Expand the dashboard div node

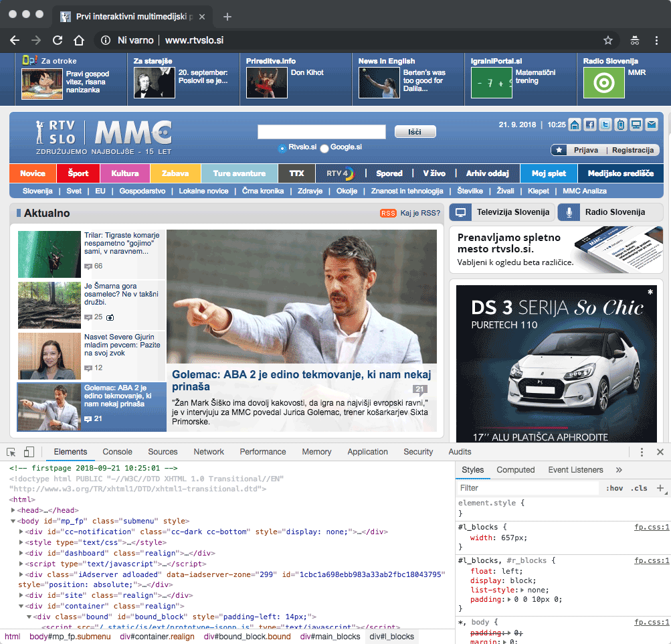(21, 553)
